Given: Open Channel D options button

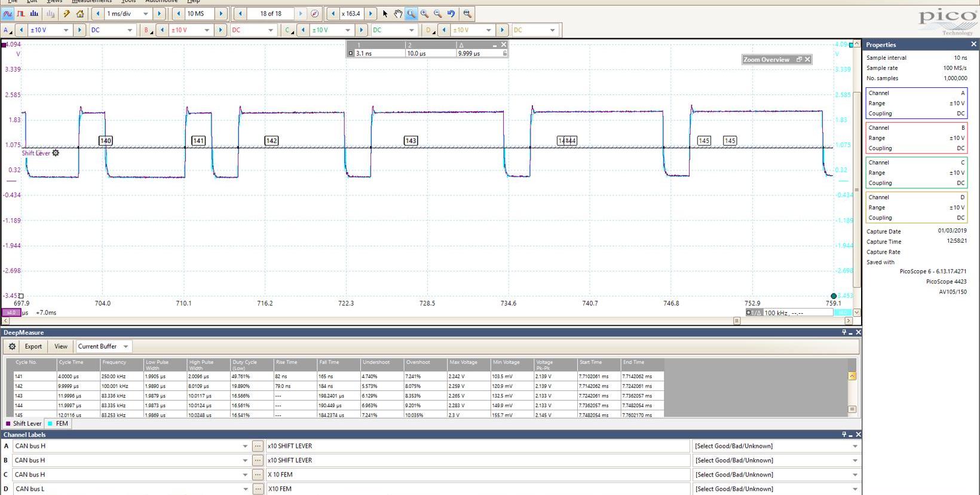Looking at the screenshot, I should 430,30.
